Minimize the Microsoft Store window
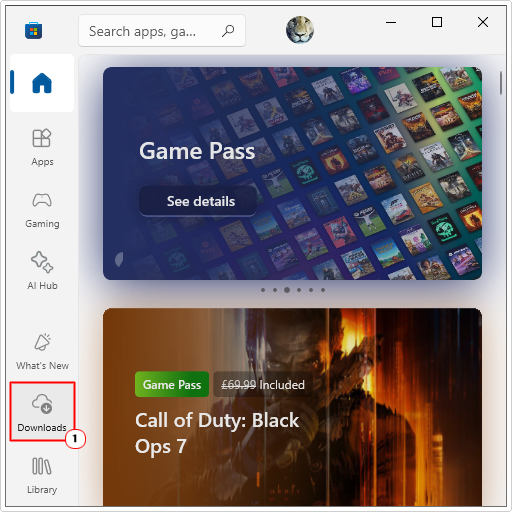512x512 pixels. point(391,23)
